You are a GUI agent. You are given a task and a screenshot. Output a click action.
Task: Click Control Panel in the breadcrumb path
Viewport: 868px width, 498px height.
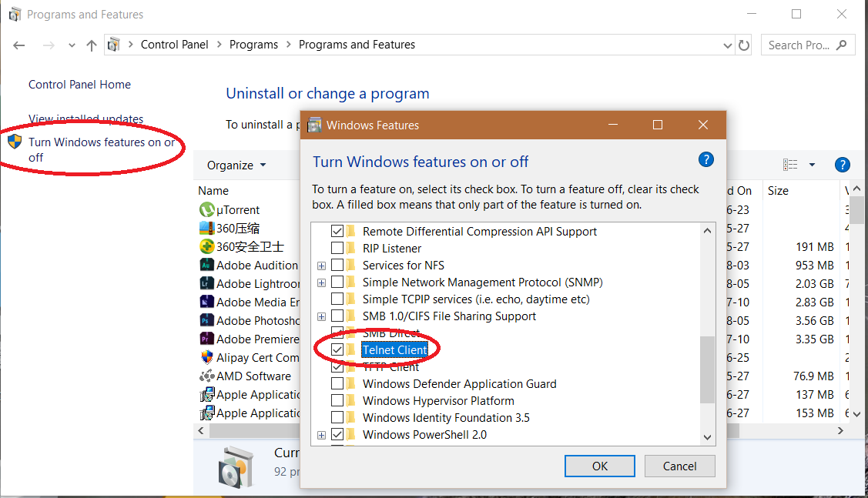175,45
